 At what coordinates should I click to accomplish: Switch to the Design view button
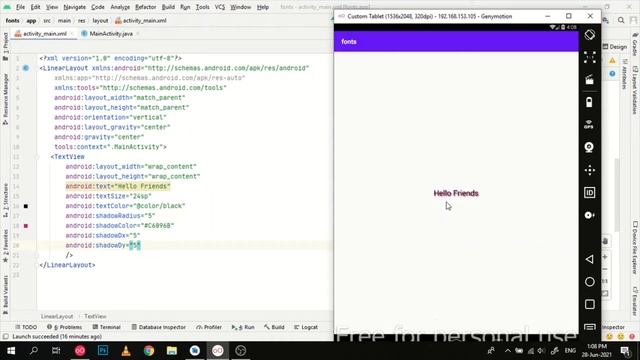click(x=615, y=47)
